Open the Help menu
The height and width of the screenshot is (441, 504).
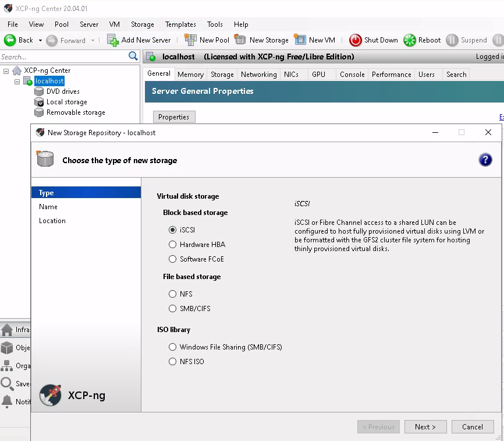pyautogui.click(x=241, y=24)
